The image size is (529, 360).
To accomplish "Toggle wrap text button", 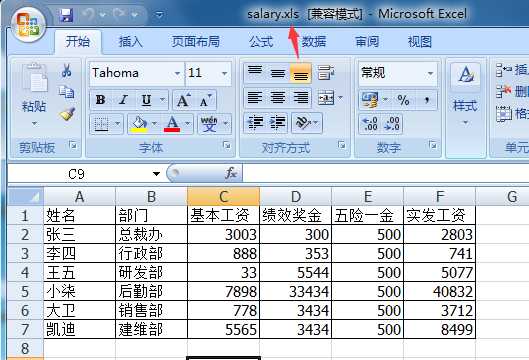I will 326,72.
